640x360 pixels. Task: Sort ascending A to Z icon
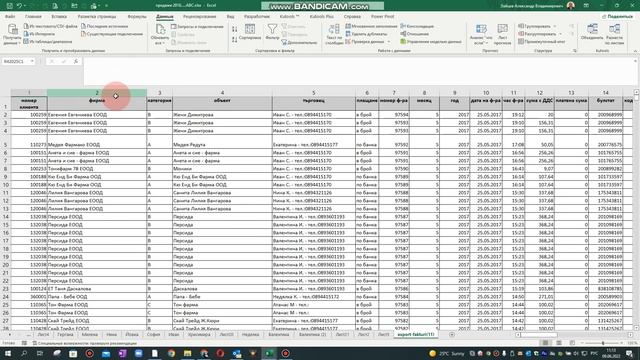point(235,29)
